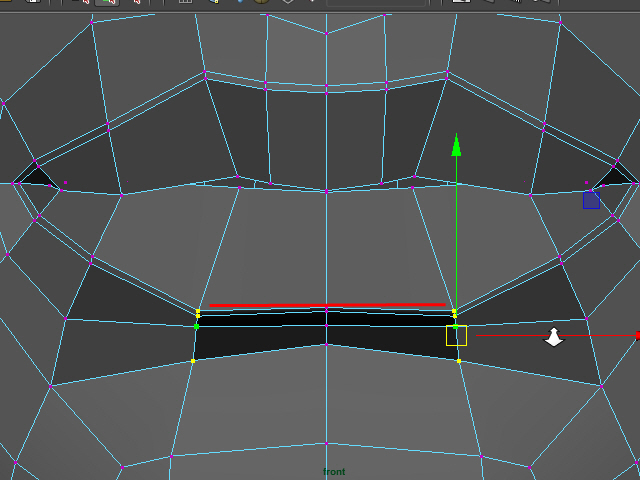The width and height of the screenshot is (640, 480).
Task: Click the red X-axis manipulator line
Action: 558,336
